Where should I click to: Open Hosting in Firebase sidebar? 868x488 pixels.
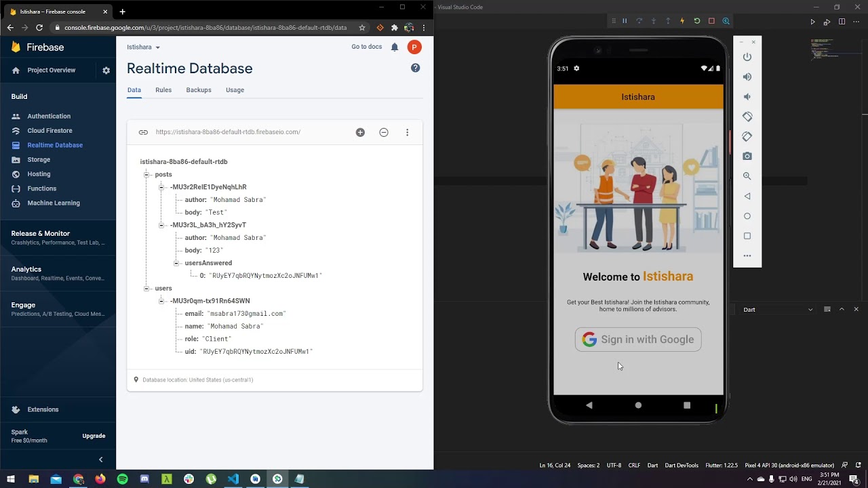(39, 174)
